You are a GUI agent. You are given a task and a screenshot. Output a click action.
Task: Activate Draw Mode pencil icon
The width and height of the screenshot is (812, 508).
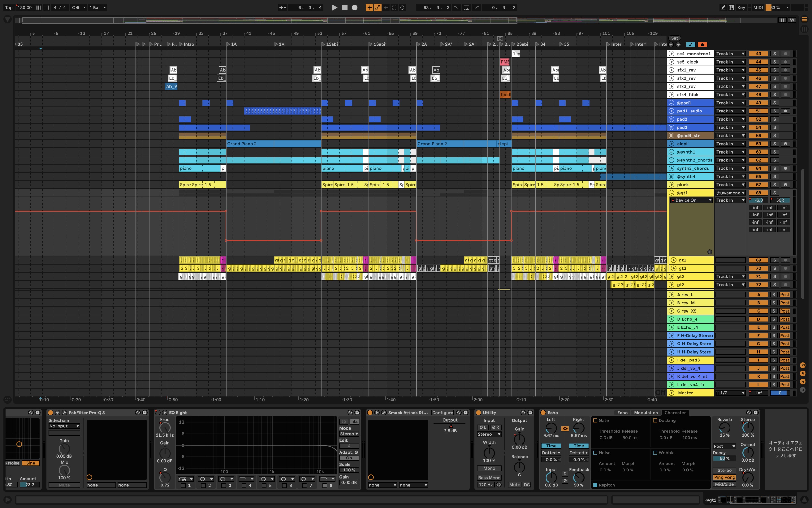(723, 7)
